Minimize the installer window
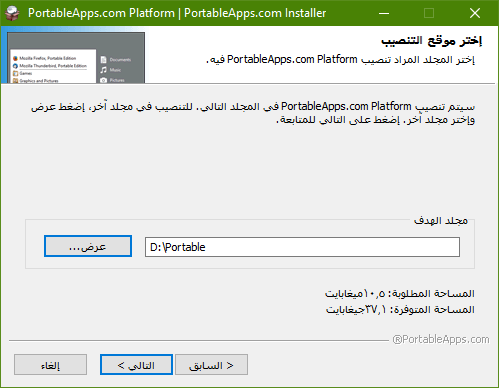 384,13
